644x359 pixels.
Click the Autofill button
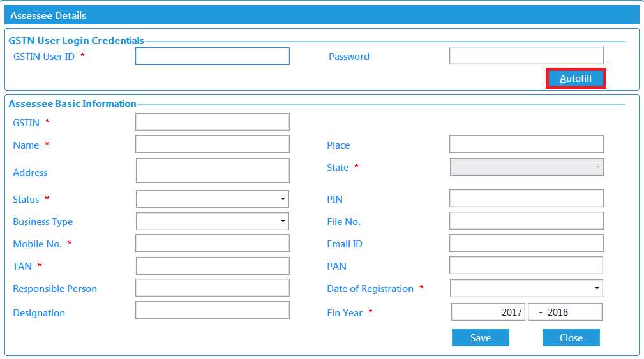[576, 78]
